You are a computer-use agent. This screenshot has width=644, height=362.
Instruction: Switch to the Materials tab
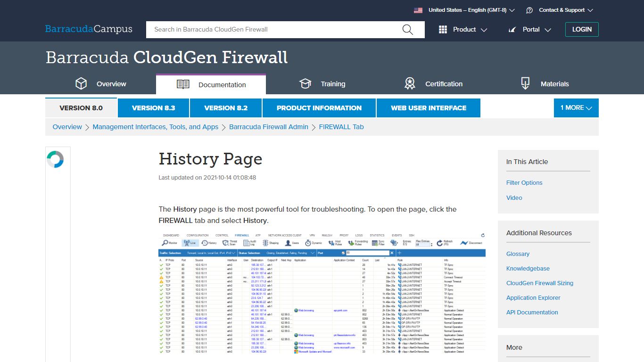tap(545, 84)
